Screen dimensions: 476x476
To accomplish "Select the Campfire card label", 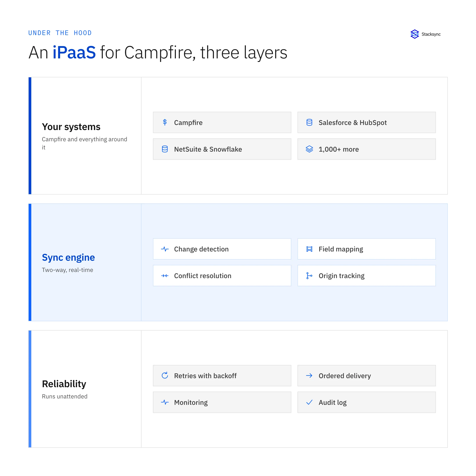I will coord(188,123).
